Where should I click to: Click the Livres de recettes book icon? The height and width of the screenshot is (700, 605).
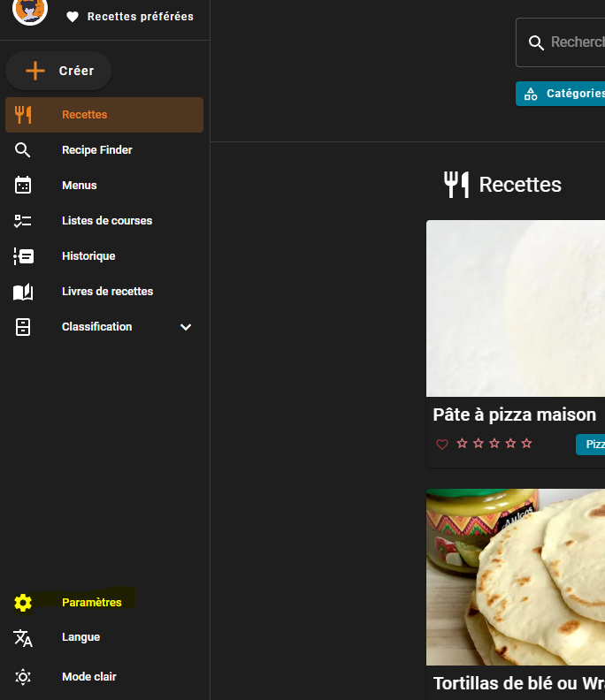(23, 292)
